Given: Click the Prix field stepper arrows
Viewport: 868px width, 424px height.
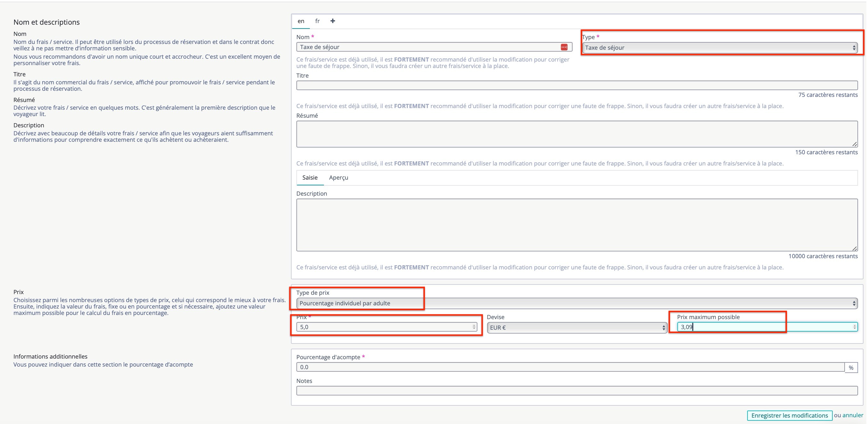Looking at the screenshot, I should click(474, 327).
